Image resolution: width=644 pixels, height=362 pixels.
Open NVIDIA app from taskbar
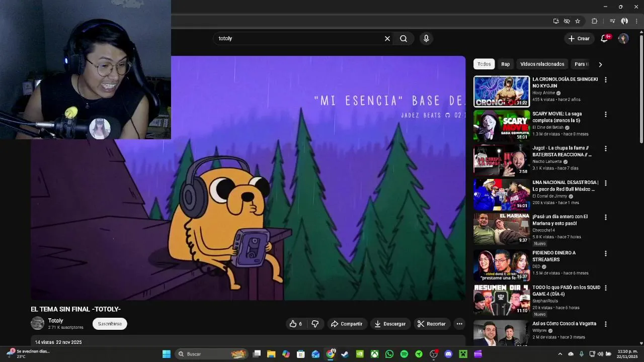coord(360,354)
